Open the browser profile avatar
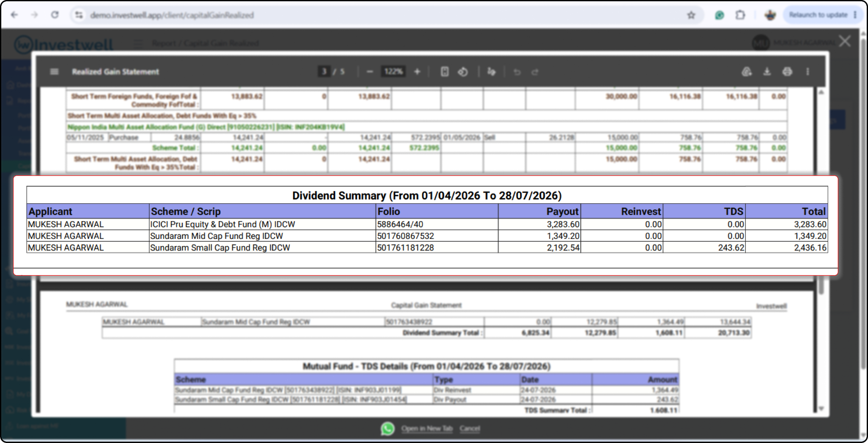Image resolution: width=868 pixels, height=443 pixels. (x=770, y=15)
